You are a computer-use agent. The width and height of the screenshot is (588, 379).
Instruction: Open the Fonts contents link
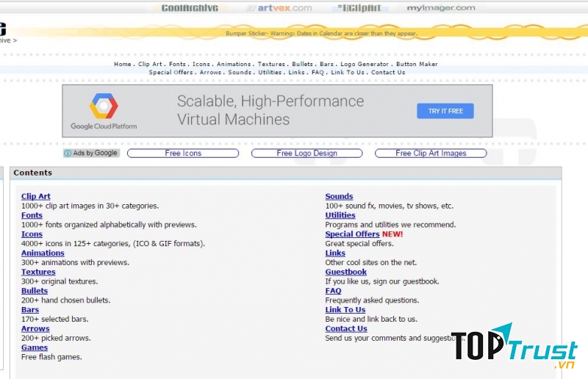(32, 216)
